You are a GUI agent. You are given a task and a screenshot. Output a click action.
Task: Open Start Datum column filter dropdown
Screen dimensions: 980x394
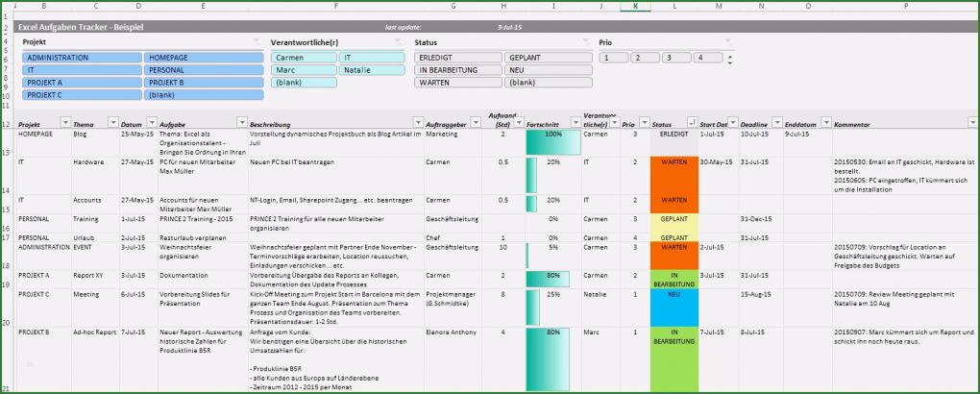coord(733,122)
